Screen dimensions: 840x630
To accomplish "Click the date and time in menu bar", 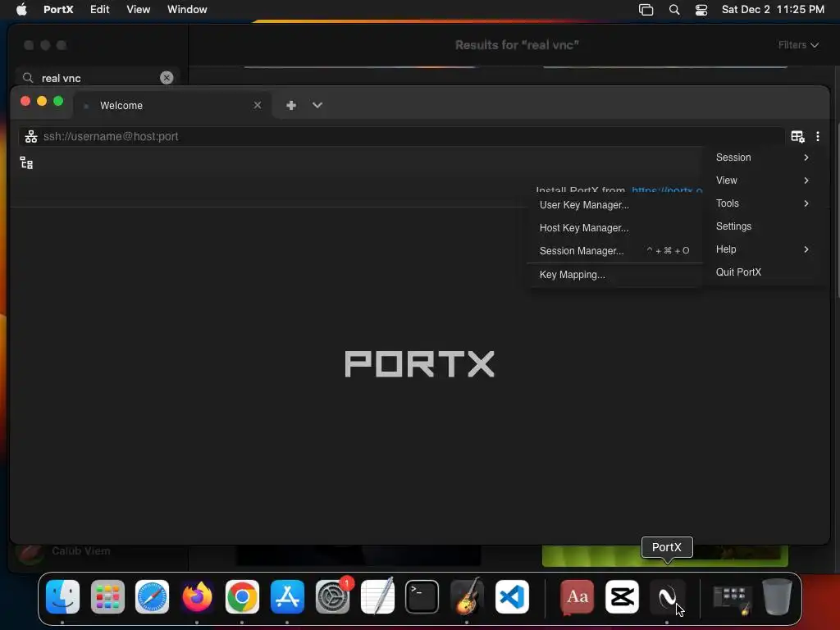I will pyautogui.click(x=773, y=10).
